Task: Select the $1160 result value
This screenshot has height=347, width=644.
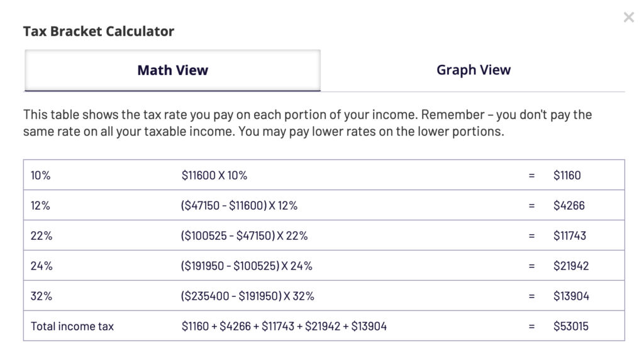Action: point(567,176)
